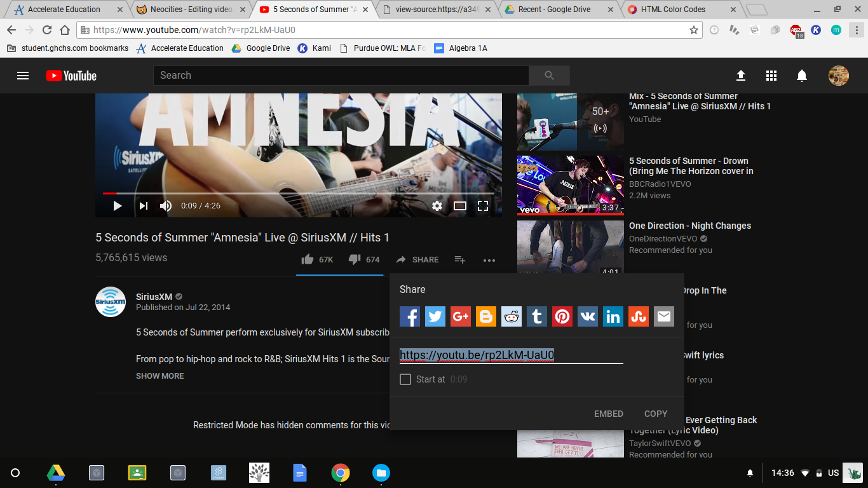Share via the Tumblr icon

[537, 316]
